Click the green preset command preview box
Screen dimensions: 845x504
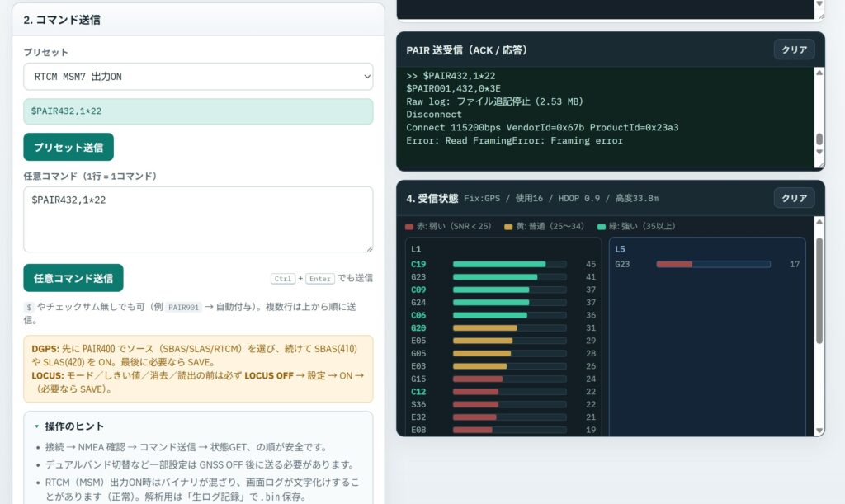click(x=198, y=111)
